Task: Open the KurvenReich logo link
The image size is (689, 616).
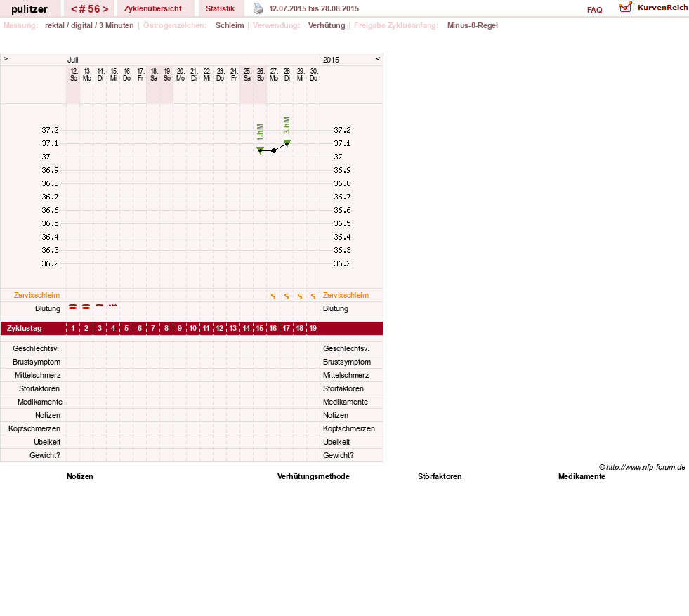Action: tap(653, 8)
